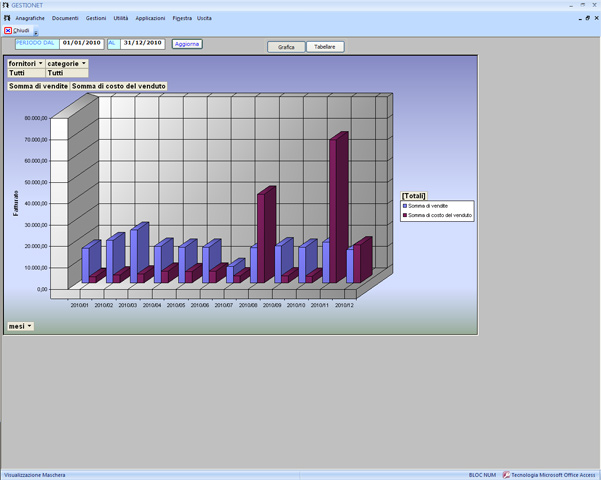Viewport: 601px width, 480px height.
Task: Expand the fornitori filter dropdown
Action: (x=41, y=63)
